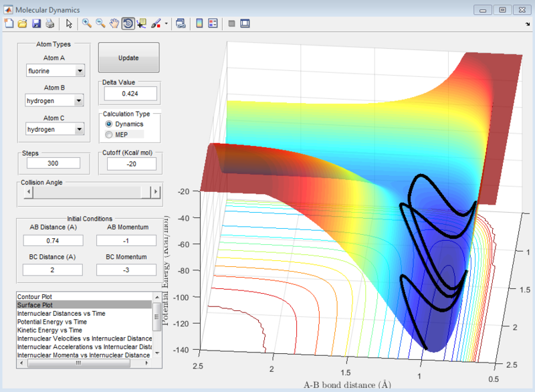
Task: Enable the Data Cursor tool
Action: [x=142, y=23]
